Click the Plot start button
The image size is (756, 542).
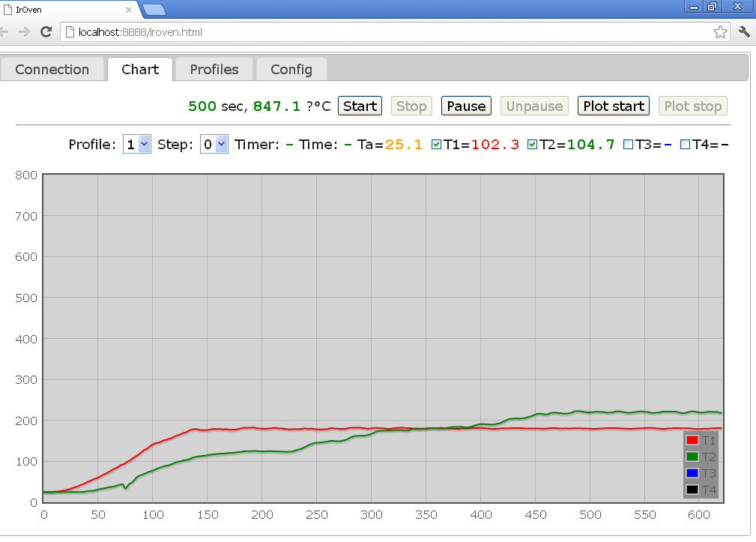coord(613,106)
